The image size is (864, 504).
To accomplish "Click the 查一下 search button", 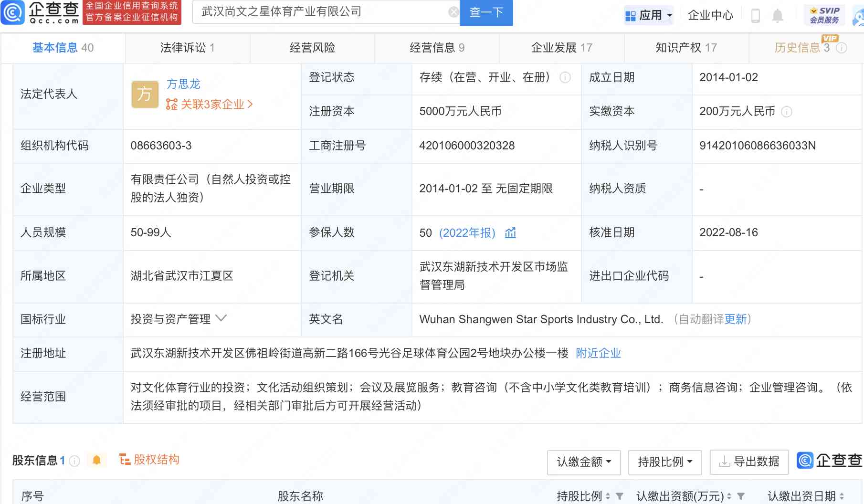I will [486, 12].
